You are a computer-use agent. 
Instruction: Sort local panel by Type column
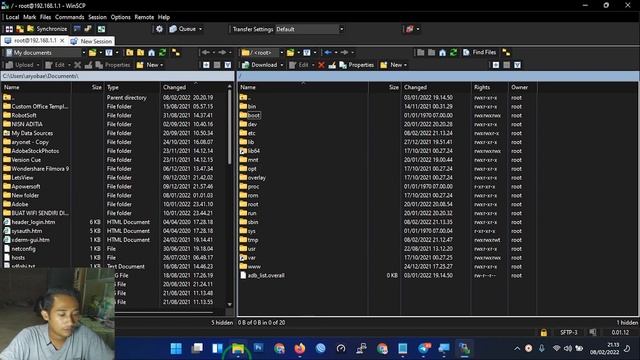pyautogui.click(x=132, y=87)
